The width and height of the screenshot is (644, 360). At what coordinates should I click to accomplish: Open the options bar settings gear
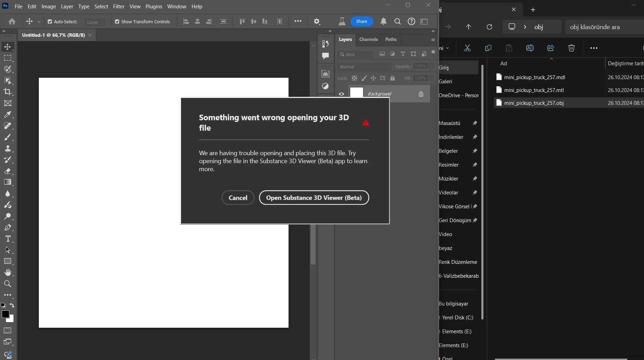(x=317, y=22)
